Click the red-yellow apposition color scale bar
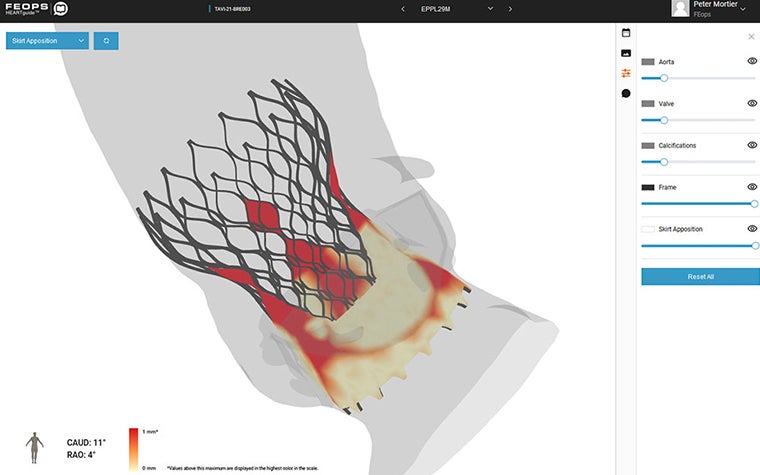The width and height of the screenshot is (760, 475). click(x=133, y=449)
